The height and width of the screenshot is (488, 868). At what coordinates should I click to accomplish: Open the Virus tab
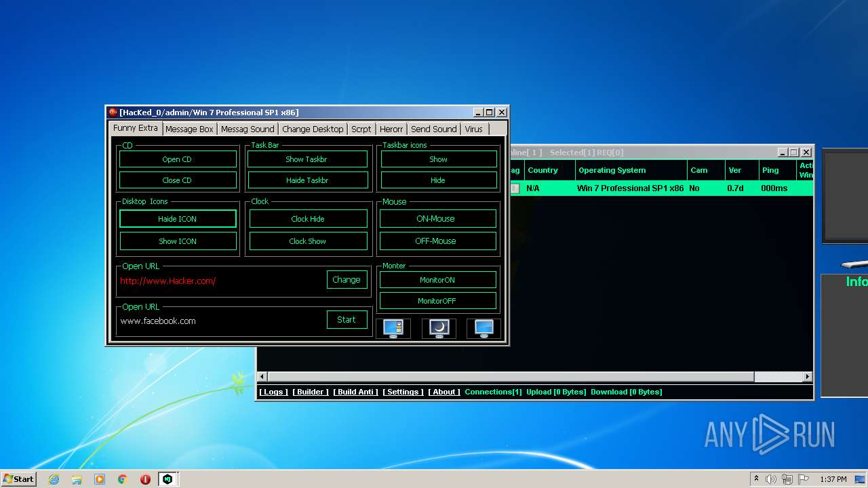[x=474, y=129]
